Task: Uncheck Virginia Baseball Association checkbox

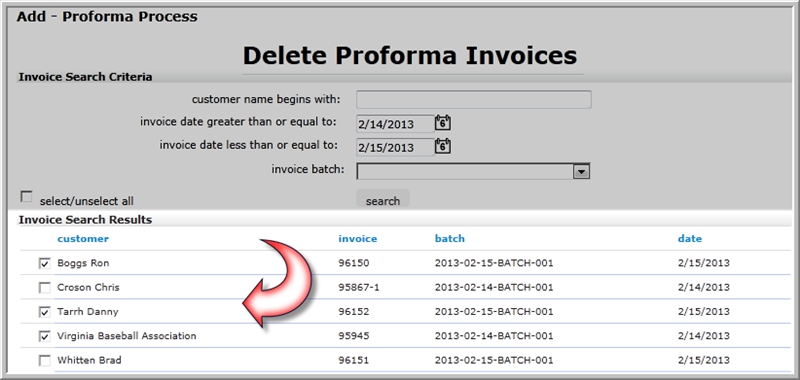Action: 45,336
